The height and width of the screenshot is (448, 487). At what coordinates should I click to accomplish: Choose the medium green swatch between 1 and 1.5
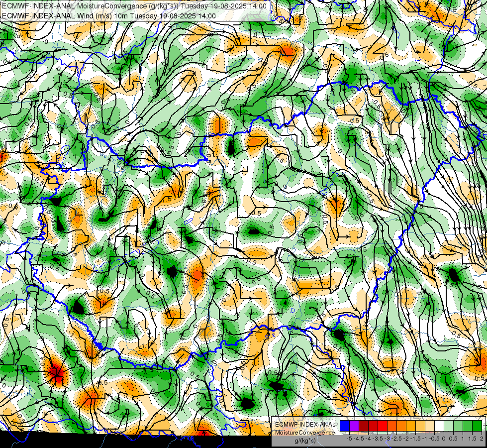[x=468, y=426]
